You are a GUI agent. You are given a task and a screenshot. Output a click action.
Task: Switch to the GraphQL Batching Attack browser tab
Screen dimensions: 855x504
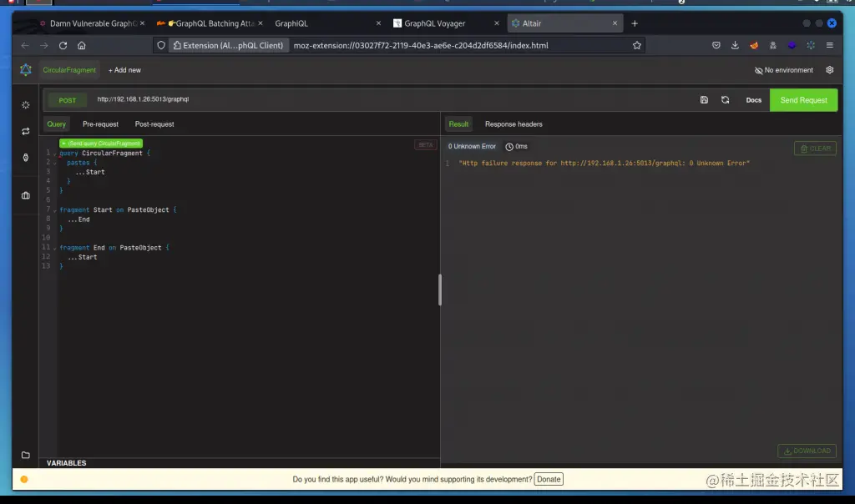210,23
